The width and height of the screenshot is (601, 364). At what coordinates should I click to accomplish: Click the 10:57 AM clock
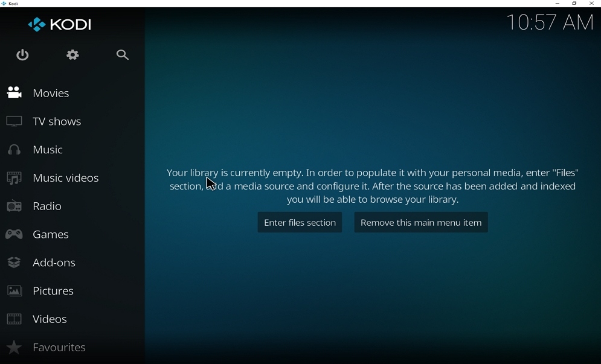click(x=550, y=22)
